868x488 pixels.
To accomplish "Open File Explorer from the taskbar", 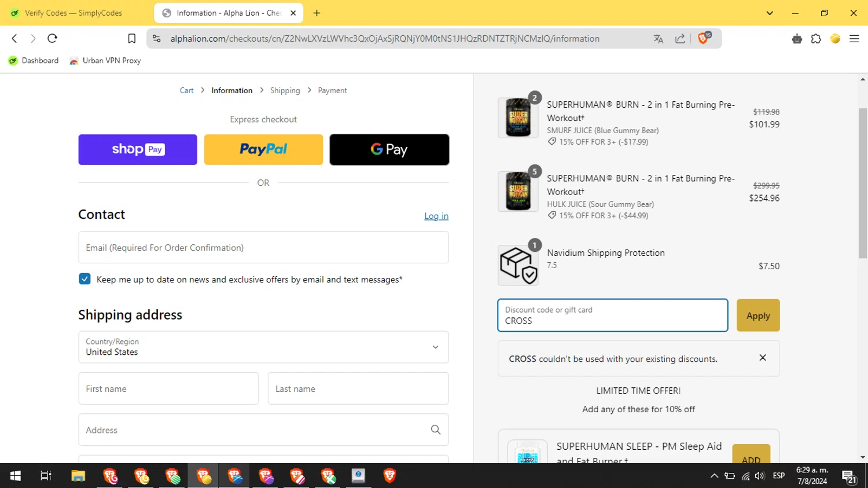I will 78,476.
